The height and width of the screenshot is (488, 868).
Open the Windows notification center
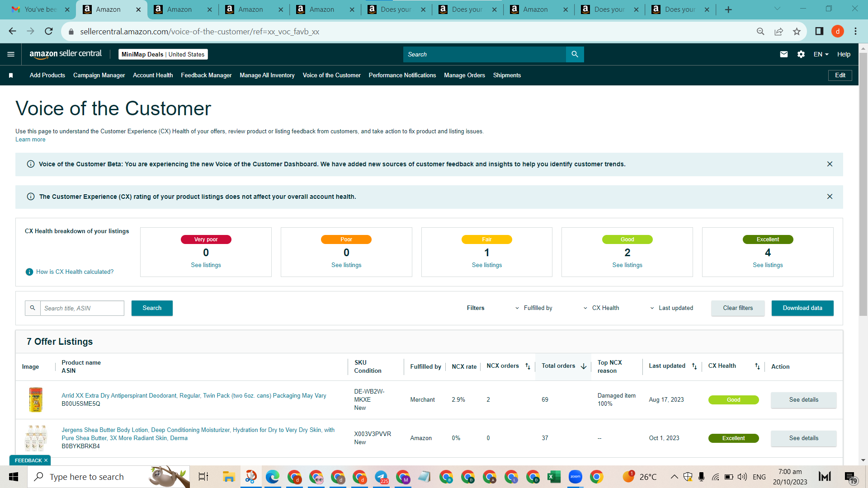(x=850, y=477)
